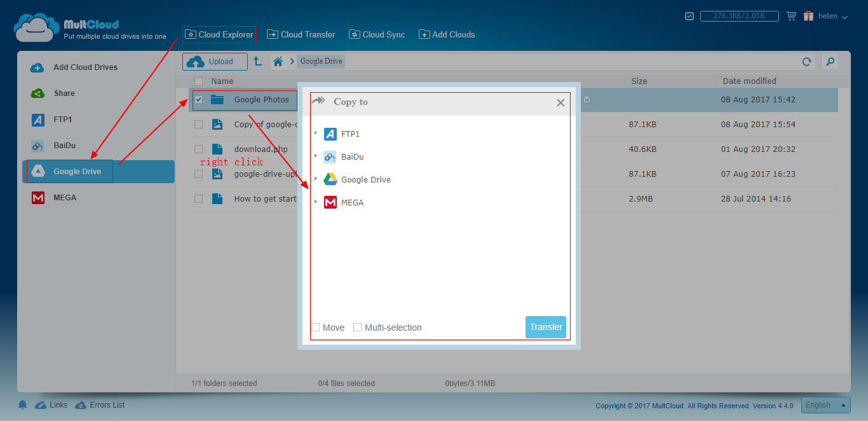The height and width of the screenshot is (421, 868).
Task: Select the MEGA drive in sidebar
Action: pos(65,198)
